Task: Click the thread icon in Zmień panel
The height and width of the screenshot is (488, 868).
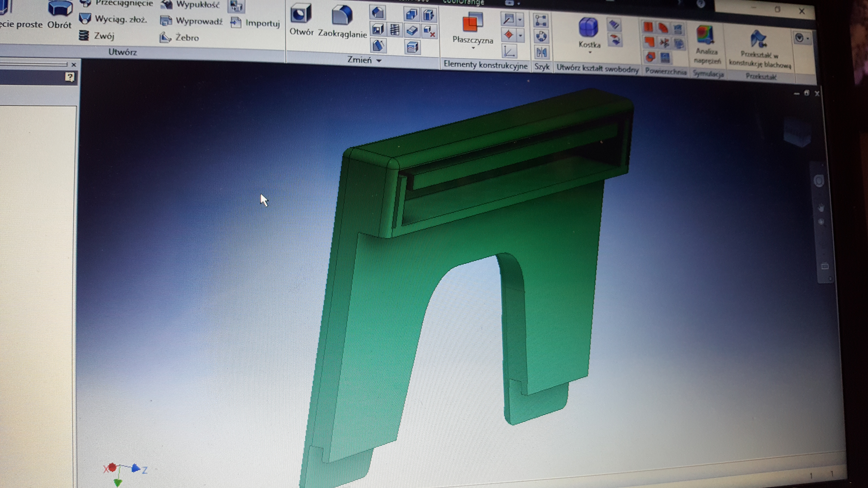Action: click(395, 30)
